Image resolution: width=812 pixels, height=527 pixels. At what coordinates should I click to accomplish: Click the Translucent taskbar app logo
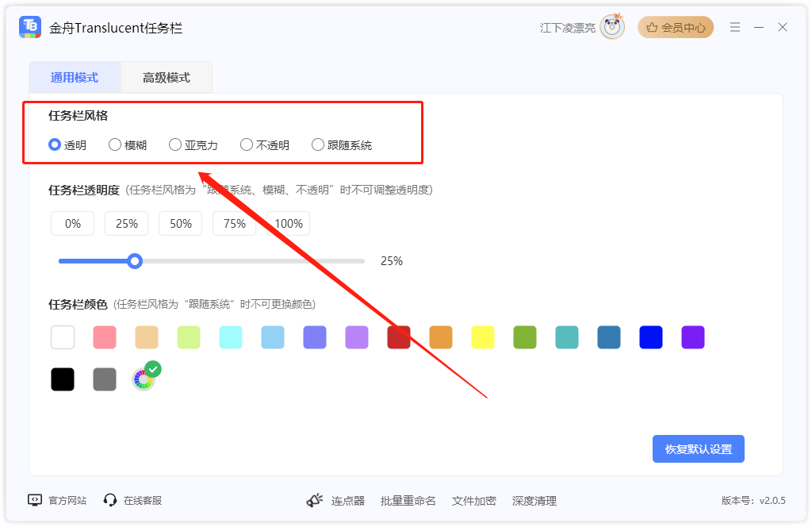click(30, 27)
